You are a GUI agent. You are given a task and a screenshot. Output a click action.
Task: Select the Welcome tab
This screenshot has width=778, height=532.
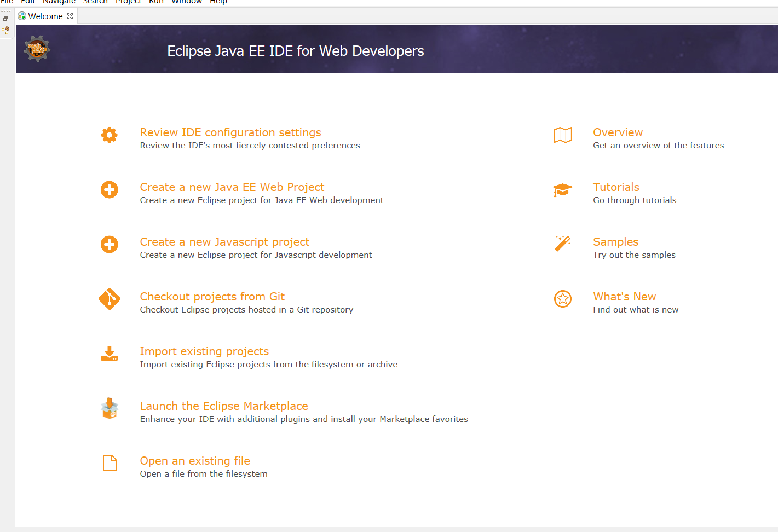tap(46, 16)
